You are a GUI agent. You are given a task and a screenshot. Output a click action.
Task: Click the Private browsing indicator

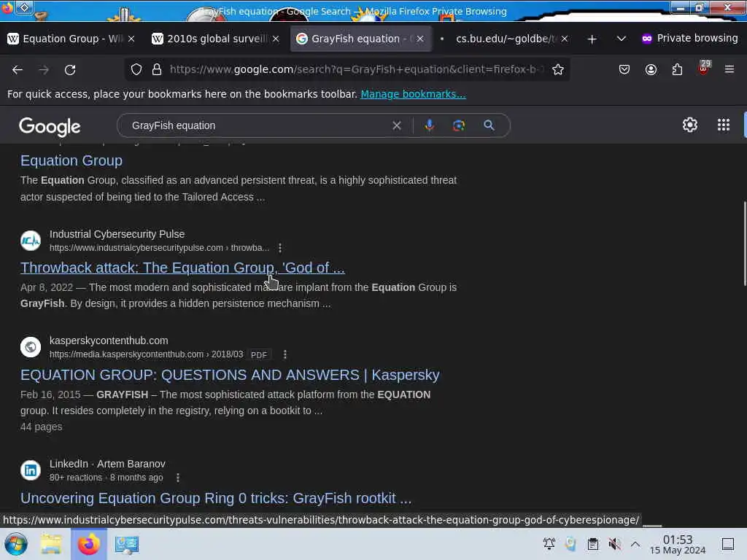click(689, 38)
